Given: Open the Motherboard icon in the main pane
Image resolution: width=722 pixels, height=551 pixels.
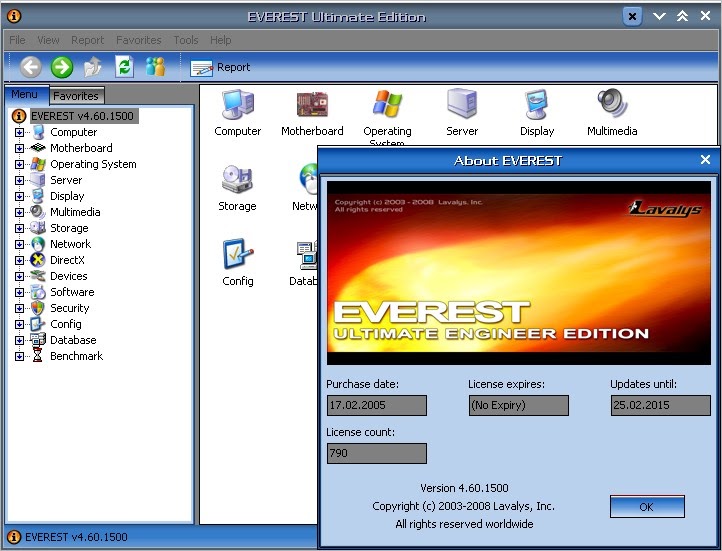Looking at the screenshot, I should (x=312, y=113).
